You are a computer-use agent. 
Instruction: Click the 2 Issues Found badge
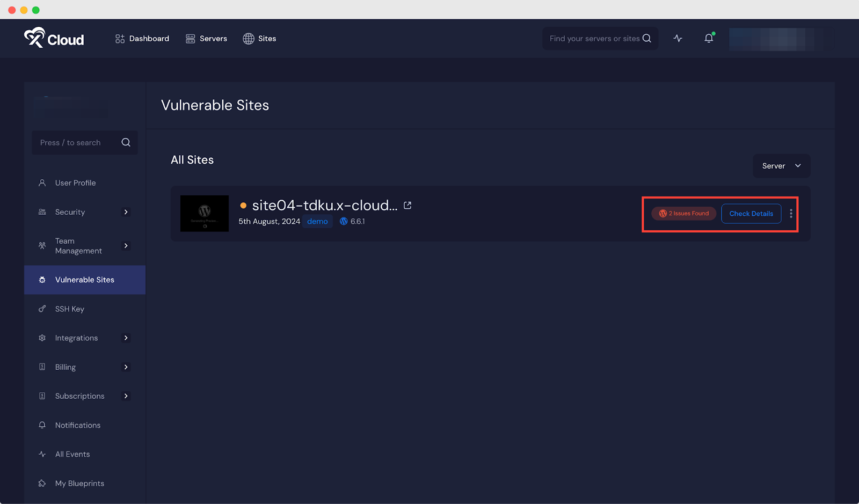[683, 213]
